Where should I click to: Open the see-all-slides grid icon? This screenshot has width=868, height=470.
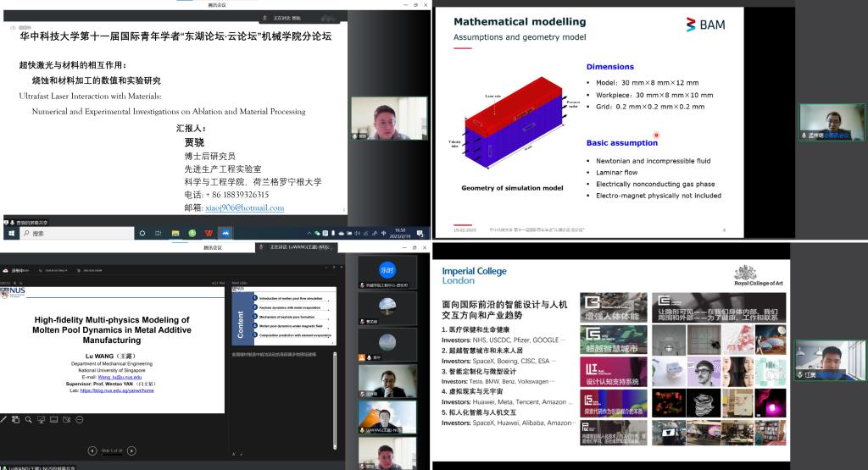click(x=16, y=418)
